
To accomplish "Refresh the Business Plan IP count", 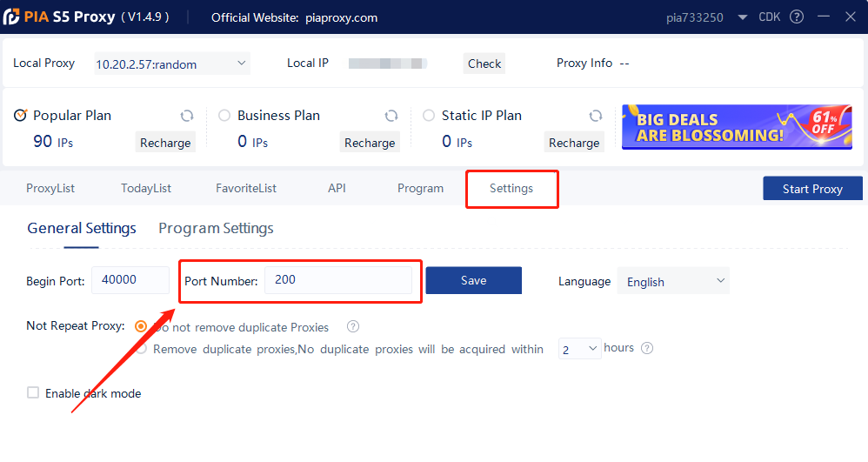I will (x=391, y=116).
